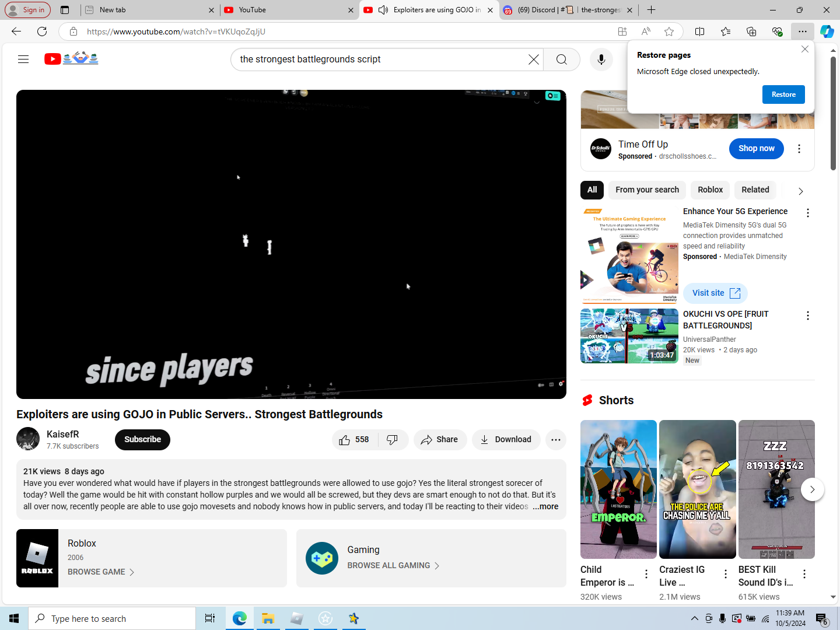Open Child Emperor short thumbnail
The height and width of the screenshot is (630, 840).
(x=618, y=489)
